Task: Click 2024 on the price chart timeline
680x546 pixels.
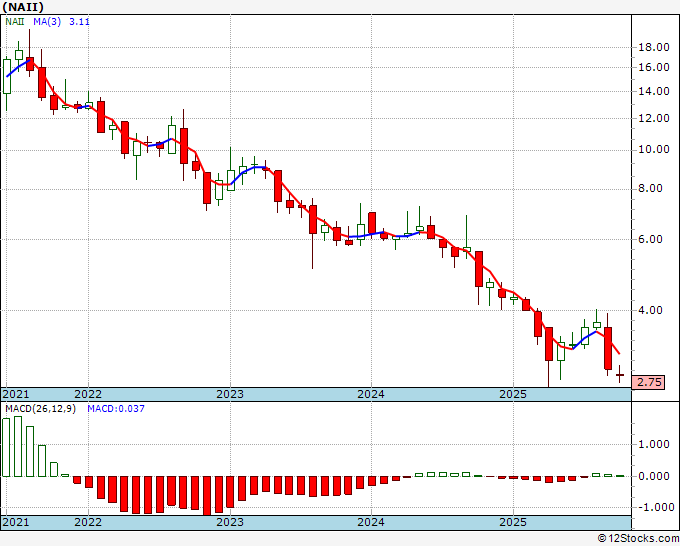Action: point(371,394)
